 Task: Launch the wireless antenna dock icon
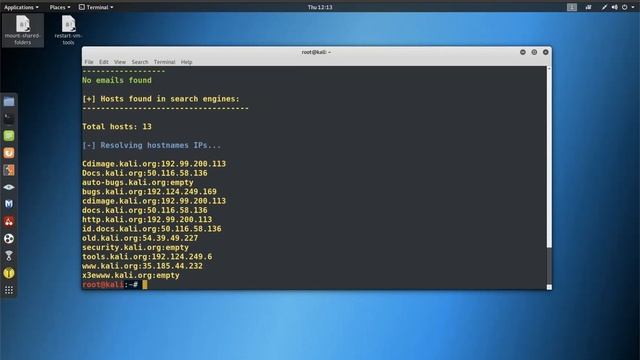tap(9, 256)
